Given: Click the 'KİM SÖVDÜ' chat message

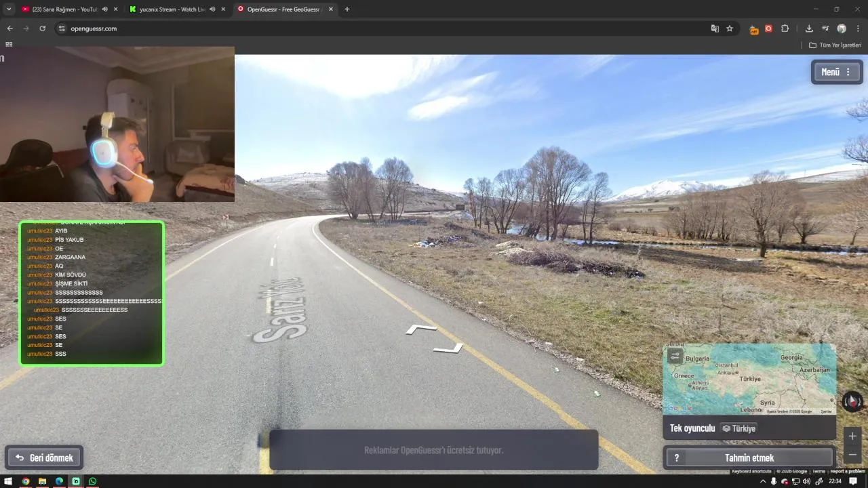Looking at the screenshot, I should tap(71, 275).
